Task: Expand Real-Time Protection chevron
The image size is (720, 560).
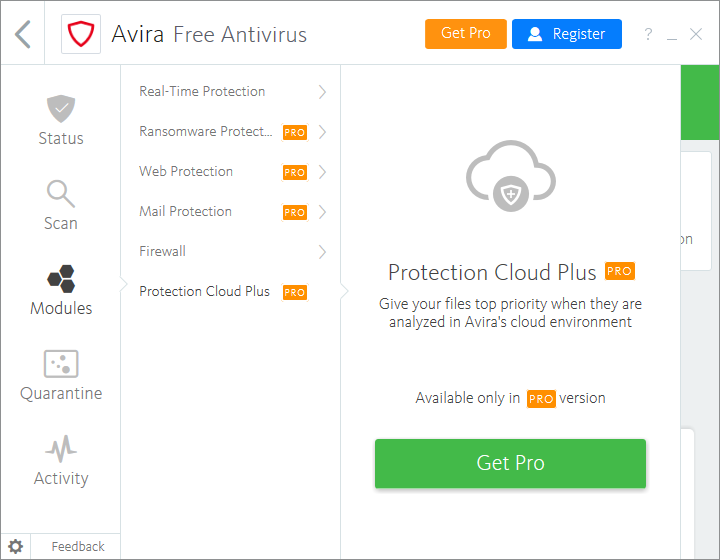Action: point(322,92)
